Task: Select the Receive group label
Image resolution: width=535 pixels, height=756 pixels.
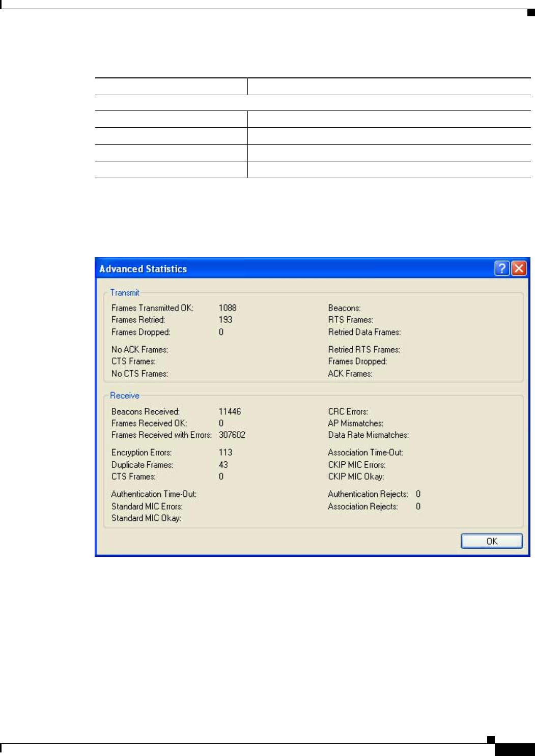Action: point(125,396)
